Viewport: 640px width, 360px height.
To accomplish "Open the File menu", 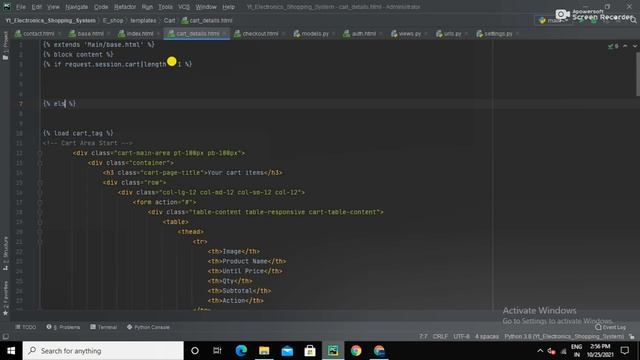I will [21, 7].
